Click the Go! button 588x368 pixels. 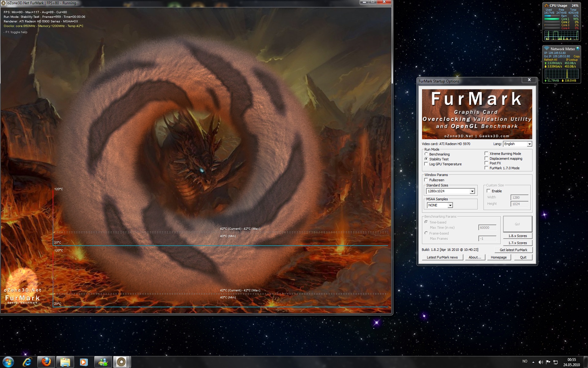click(518, 224)
